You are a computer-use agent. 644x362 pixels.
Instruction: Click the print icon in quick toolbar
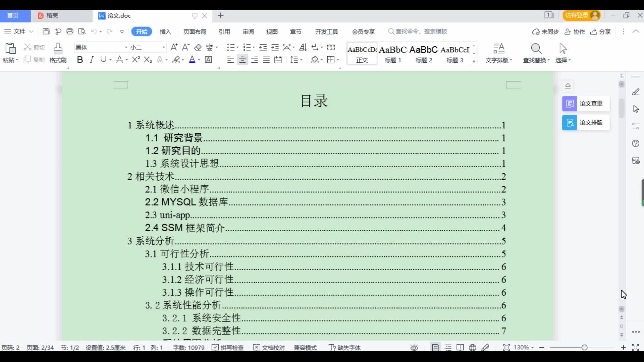click(x=70, y=31)
